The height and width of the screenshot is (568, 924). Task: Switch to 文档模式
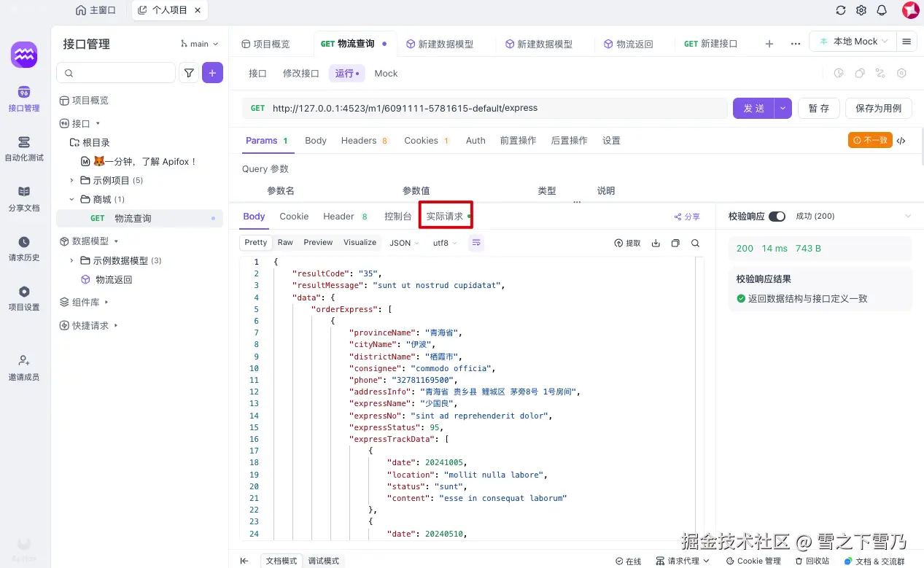(x=282, y=561)
